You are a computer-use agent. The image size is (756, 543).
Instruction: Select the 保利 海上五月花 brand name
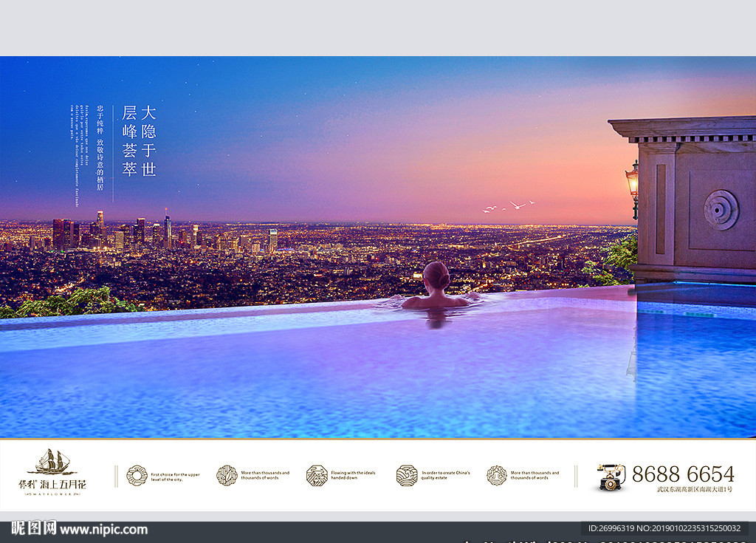pos(52,485)
